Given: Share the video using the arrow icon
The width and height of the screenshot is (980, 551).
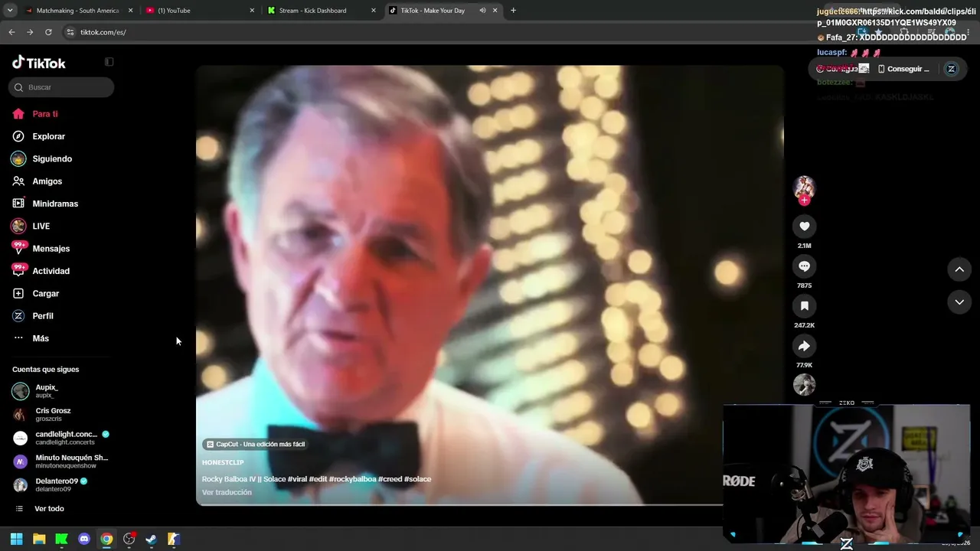Looking at the screenshot, I should pos(804,346).
